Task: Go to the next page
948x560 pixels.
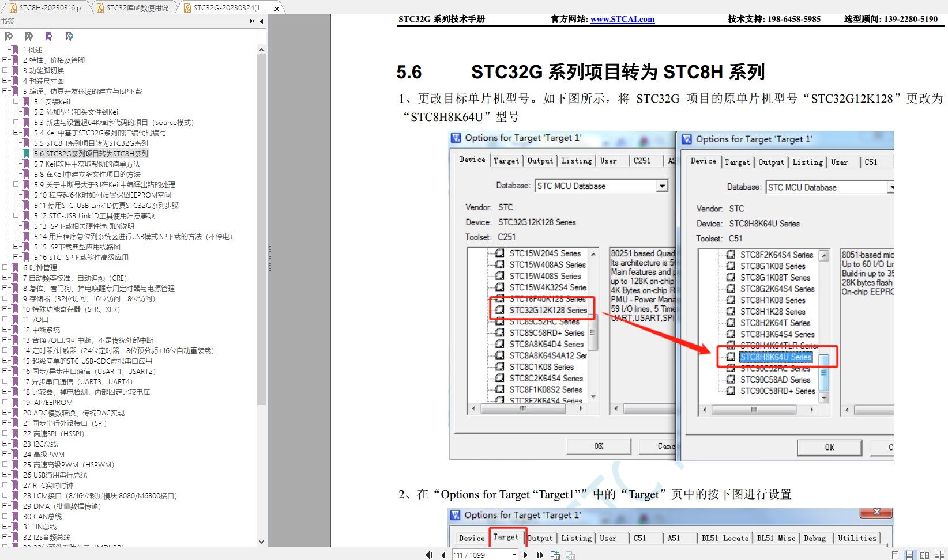Action: click(x=525, y=555)
